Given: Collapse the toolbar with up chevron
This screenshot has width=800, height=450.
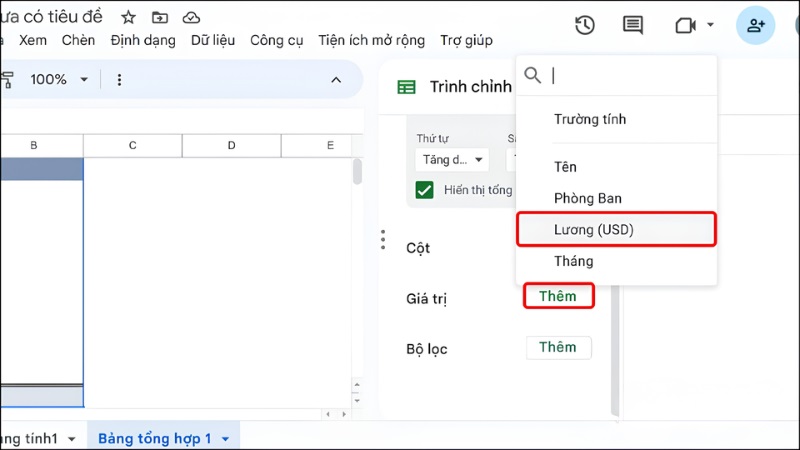Looking at the screenshot, I should click(336, 80).
